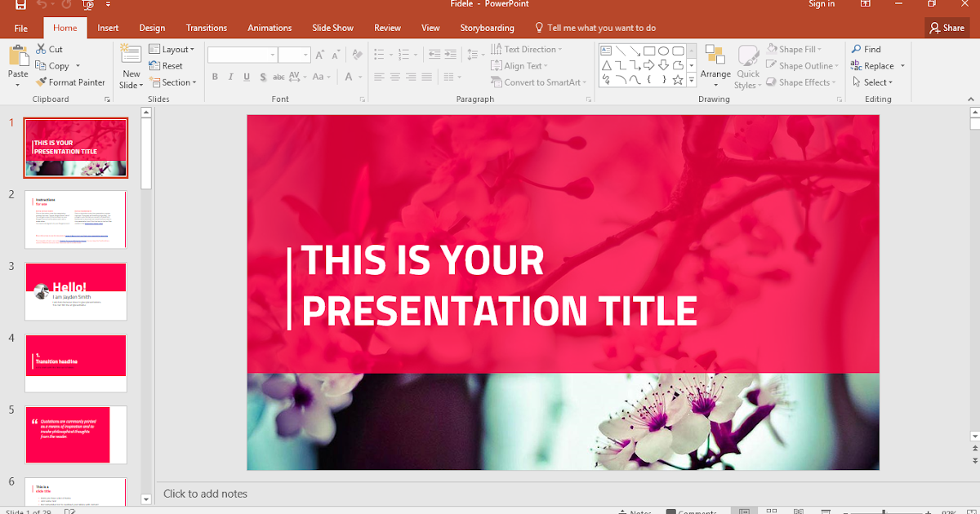Open the font size dropdown
The height and width of the screenshot is (514, 980).
(305, 54)
